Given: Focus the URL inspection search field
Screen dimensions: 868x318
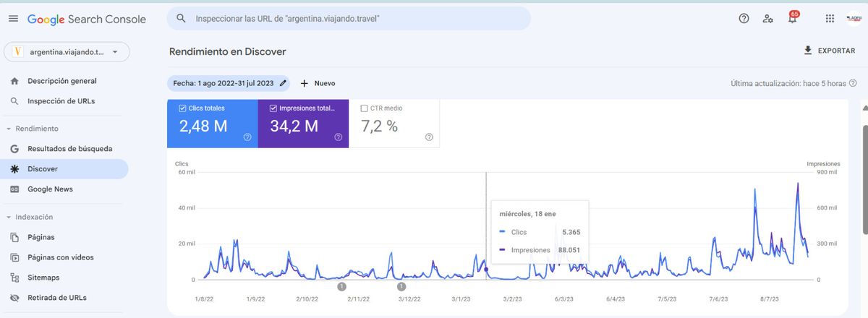Looking at the screenshot, I should [349, 18].
